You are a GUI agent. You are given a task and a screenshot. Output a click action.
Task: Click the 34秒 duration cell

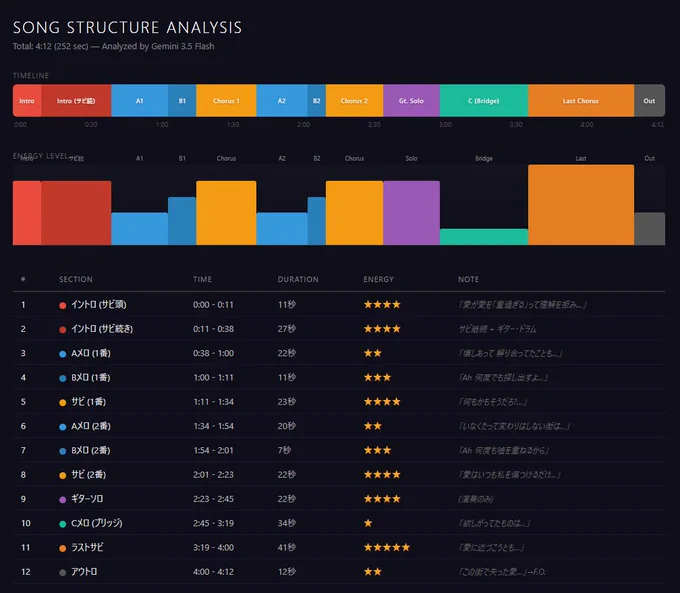point(287,523)
